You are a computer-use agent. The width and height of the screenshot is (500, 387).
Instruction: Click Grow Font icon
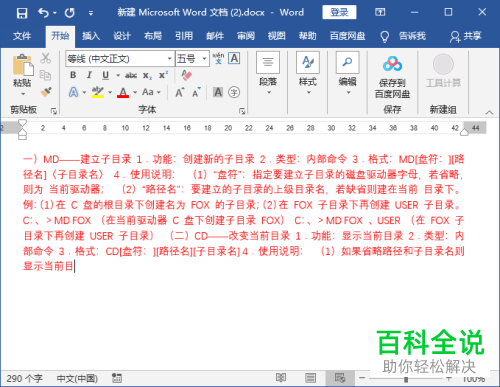click(x=179, y=92)
